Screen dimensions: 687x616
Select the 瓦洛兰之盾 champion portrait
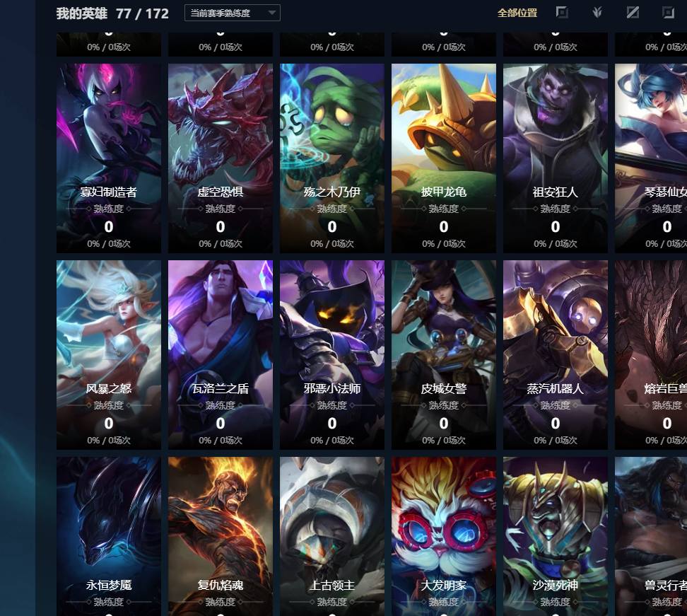tap(221, 355)
